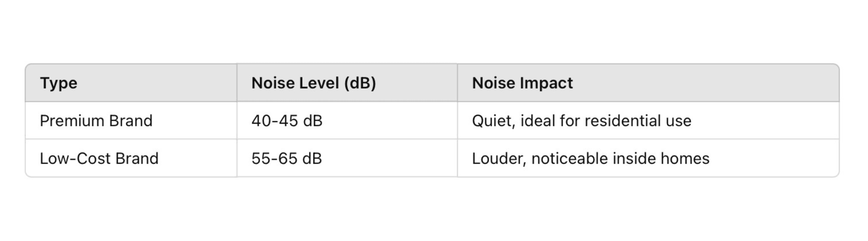Select the "Premium Brand" cell
Viewport: 868px width, 241px height.
point(96,121)
